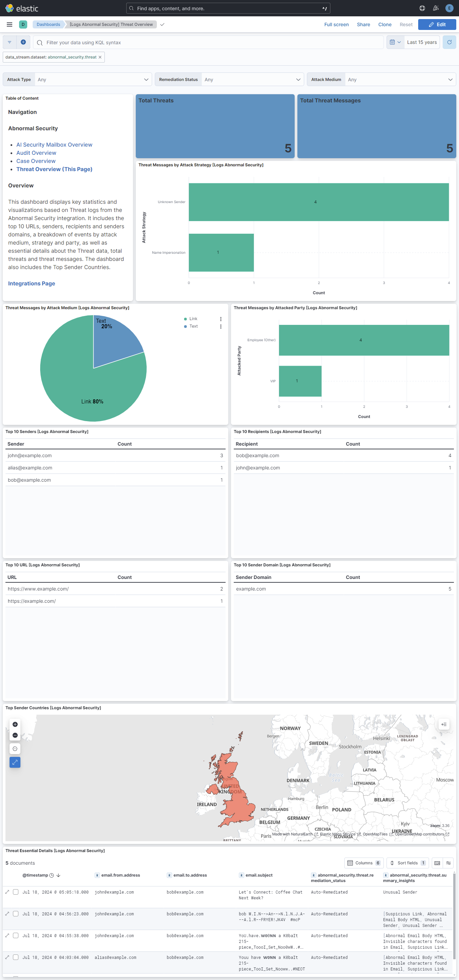Open the hamburger navigation menu
The height and width of the screenshot is (980, 459).
(10, 24)
